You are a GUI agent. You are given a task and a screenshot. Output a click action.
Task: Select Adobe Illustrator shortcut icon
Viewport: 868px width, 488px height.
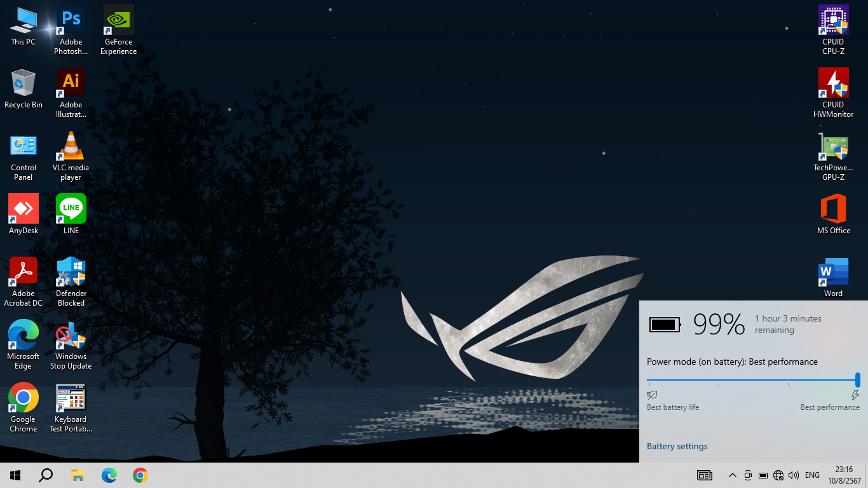point(71,93)
